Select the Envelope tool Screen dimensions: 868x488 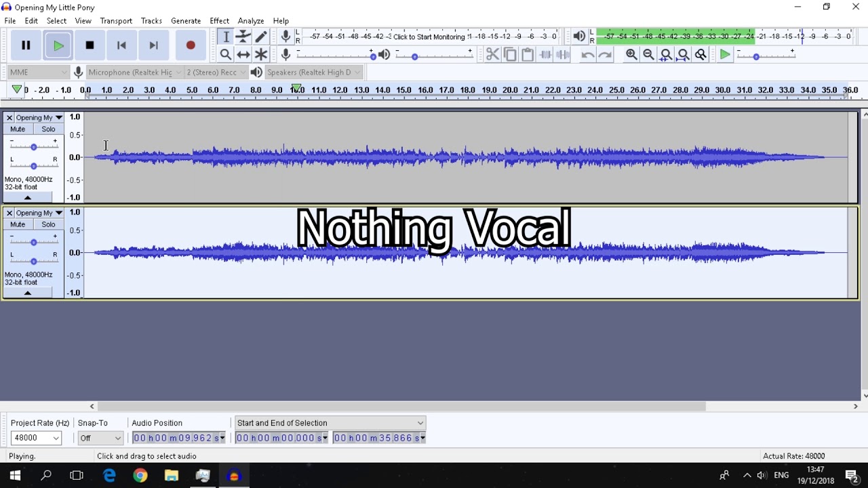(x=243, y=37)
